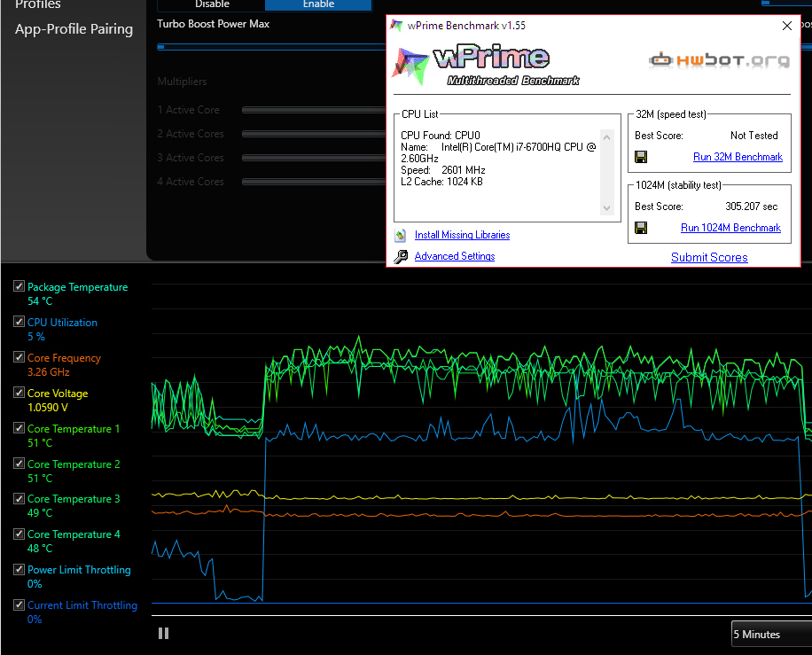Hide Core Temperature 2 from graph
Viewport: 812px width, 655px height.
point(20,464)
